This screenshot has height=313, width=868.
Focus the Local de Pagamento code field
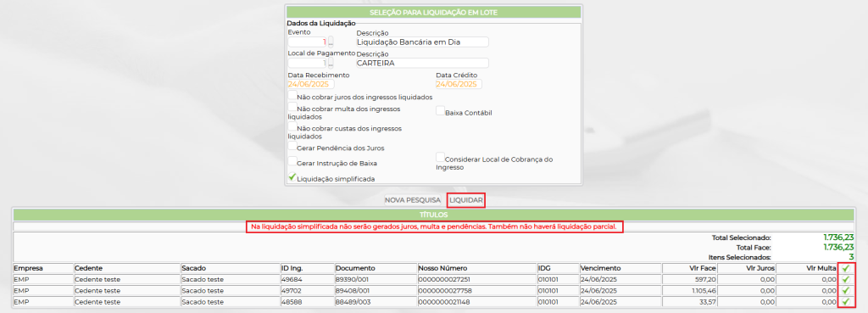pos(307,63)
